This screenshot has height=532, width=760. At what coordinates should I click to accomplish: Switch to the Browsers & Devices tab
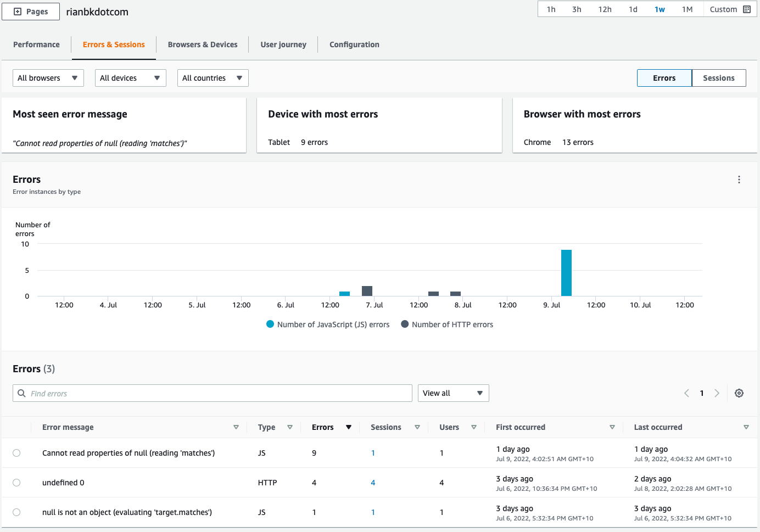coord(203,44)
